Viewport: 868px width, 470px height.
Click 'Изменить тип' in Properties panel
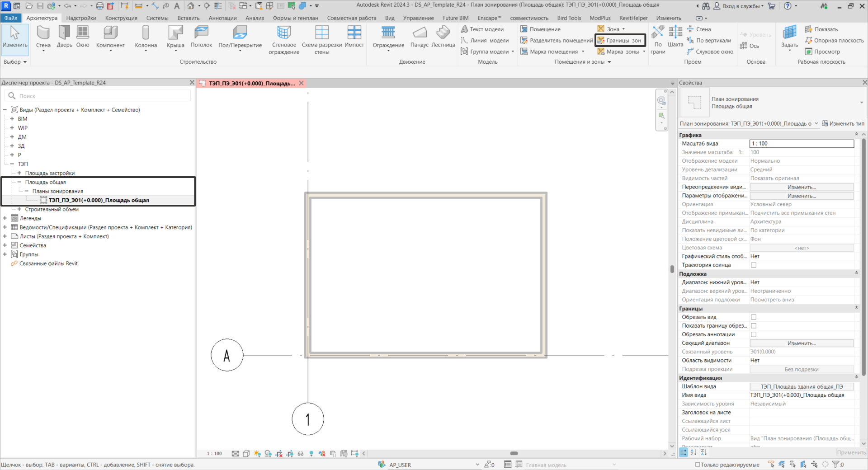coord(843,124)
